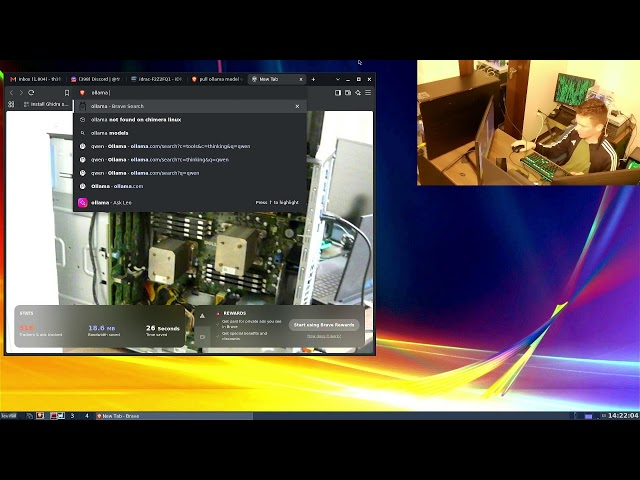Switch to the Discord tab
The height and width of the screenshot is (480, 640).
[96, 79]
